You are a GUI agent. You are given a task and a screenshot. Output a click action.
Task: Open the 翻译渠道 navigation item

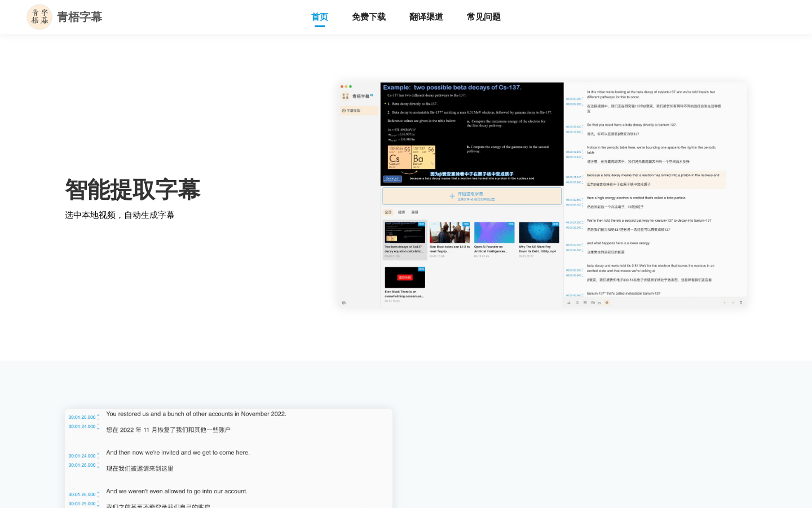click(x=426, y=17)
